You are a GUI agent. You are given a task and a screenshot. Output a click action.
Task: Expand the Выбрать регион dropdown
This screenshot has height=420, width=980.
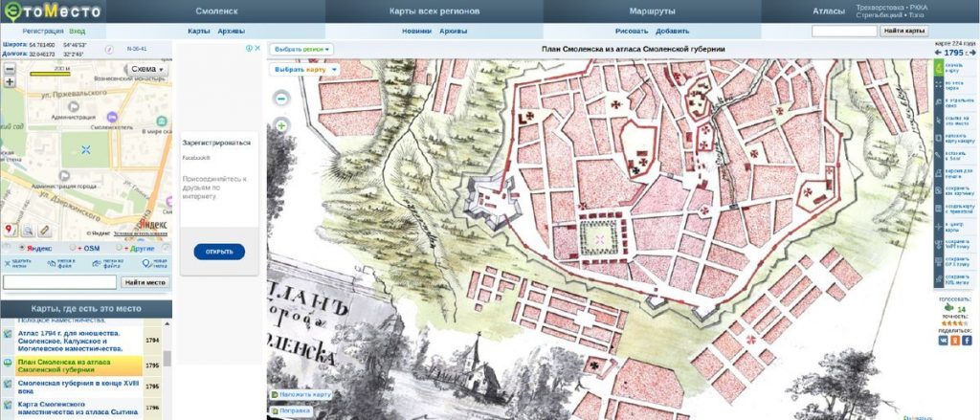click(301, 49)
